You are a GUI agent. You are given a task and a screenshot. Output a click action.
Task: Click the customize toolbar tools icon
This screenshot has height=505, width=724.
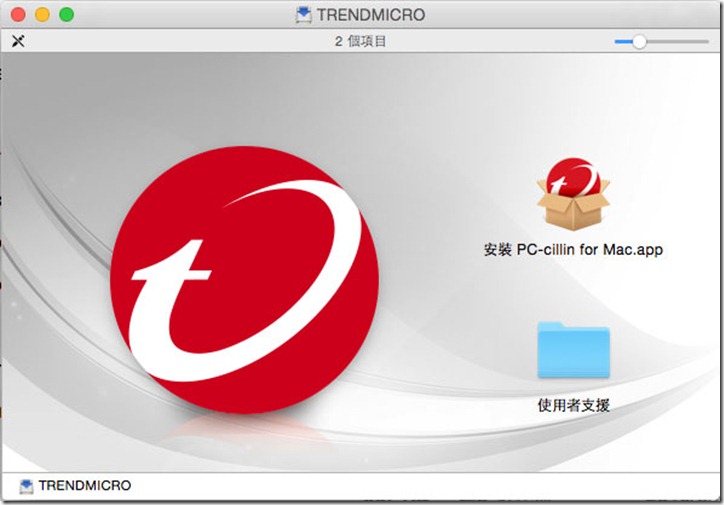coord(18,41)
